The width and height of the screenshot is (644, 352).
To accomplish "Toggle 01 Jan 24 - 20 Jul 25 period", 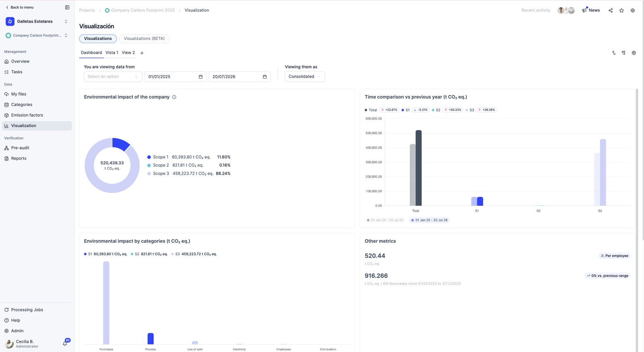I will (x=385, y=220).
